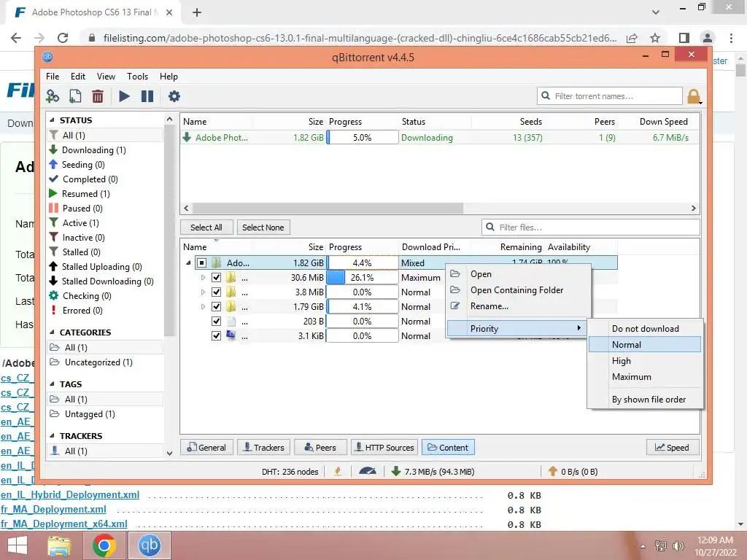The height and width of the screenshot is (560, 747).
Task: Open the Tools menu
Action: click(137, 76)
